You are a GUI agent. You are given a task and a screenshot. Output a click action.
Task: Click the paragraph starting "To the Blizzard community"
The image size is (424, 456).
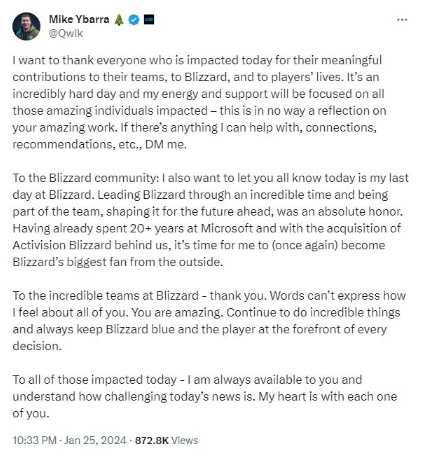[210, 220]
